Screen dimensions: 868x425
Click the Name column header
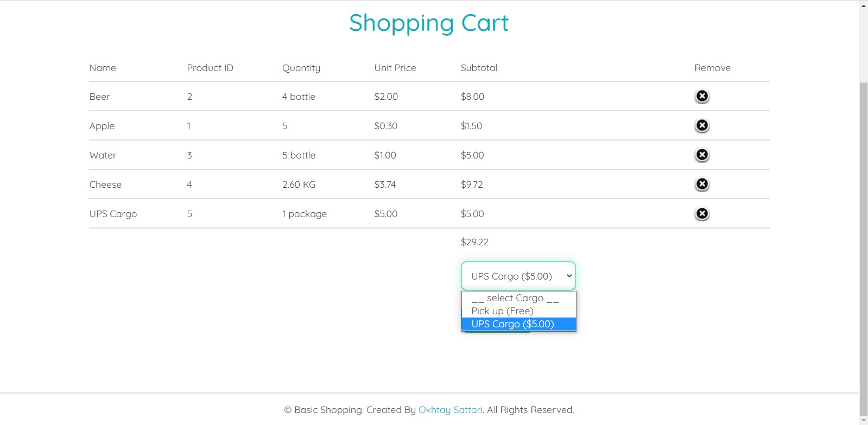(103, 68)
